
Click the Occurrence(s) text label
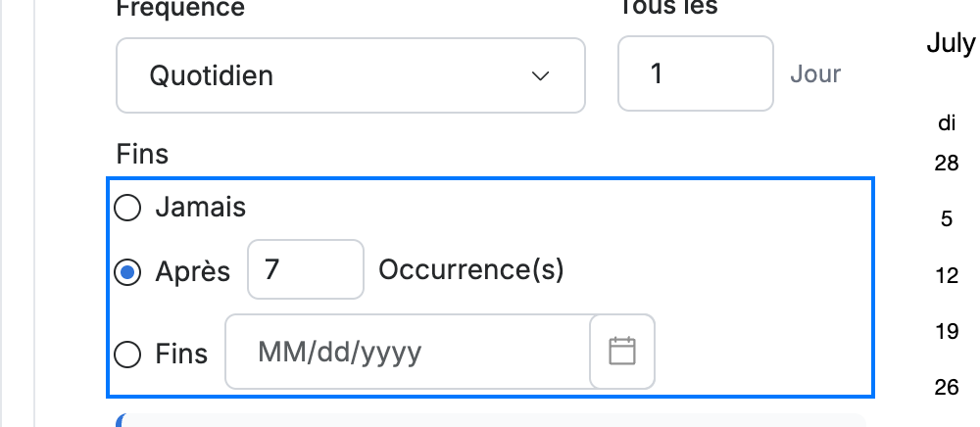(x=471, y=269)
